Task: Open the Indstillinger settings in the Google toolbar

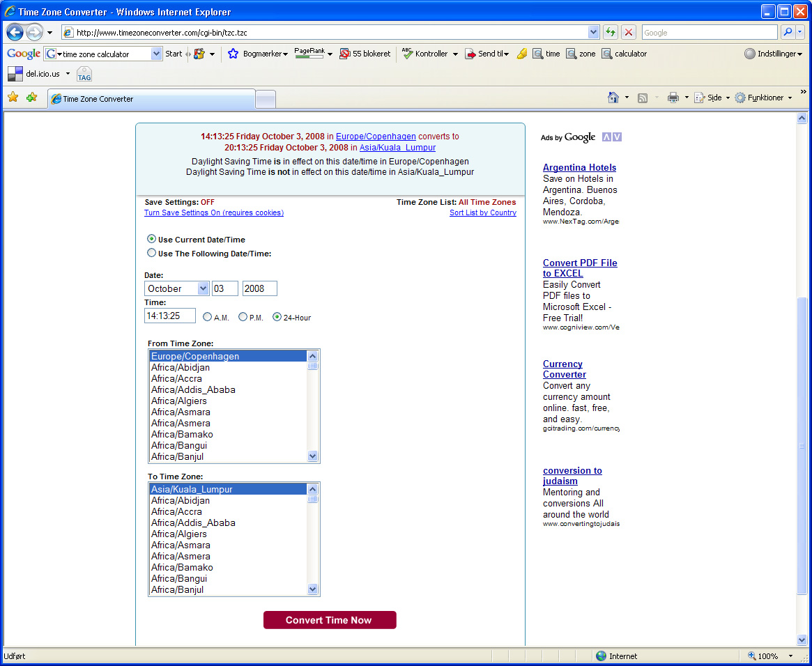Action: (x=773, y=54)
